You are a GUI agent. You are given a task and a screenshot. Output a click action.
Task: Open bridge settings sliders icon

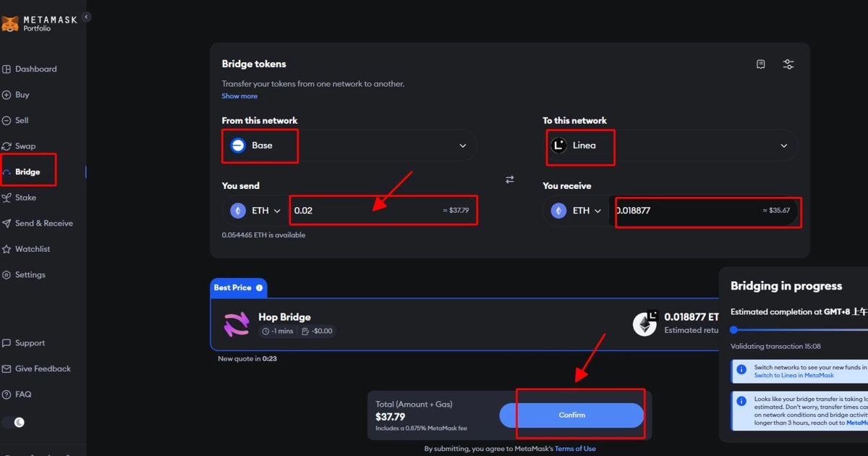click(788, 64)
